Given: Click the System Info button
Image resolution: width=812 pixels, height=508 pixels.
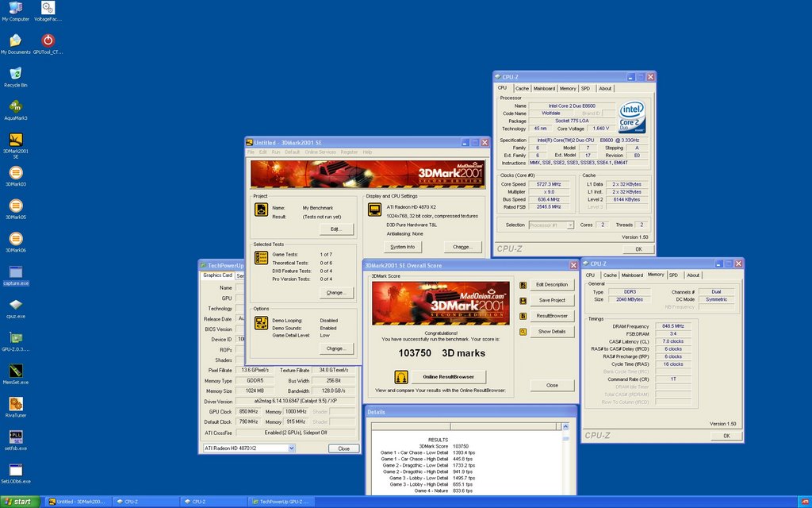Looking at the screenshot, I should coord(402,247).
